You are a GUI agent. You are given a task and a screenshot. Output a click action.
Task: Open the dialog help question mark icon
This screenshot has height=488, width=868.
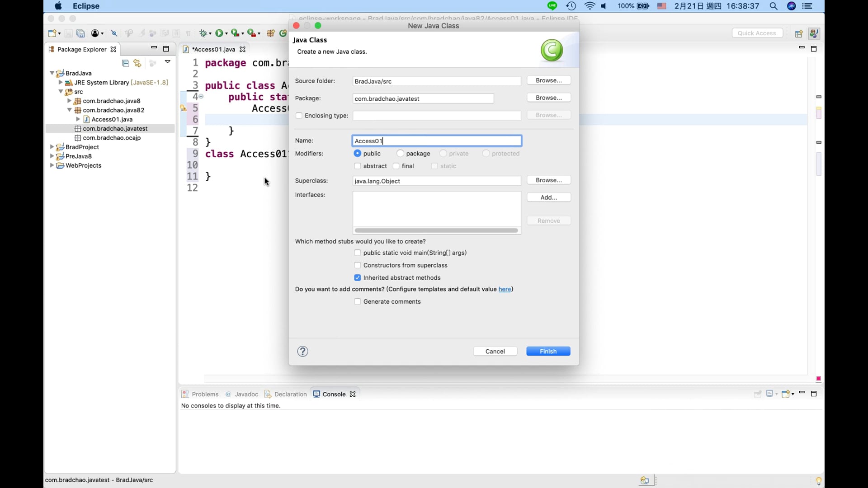302,352
